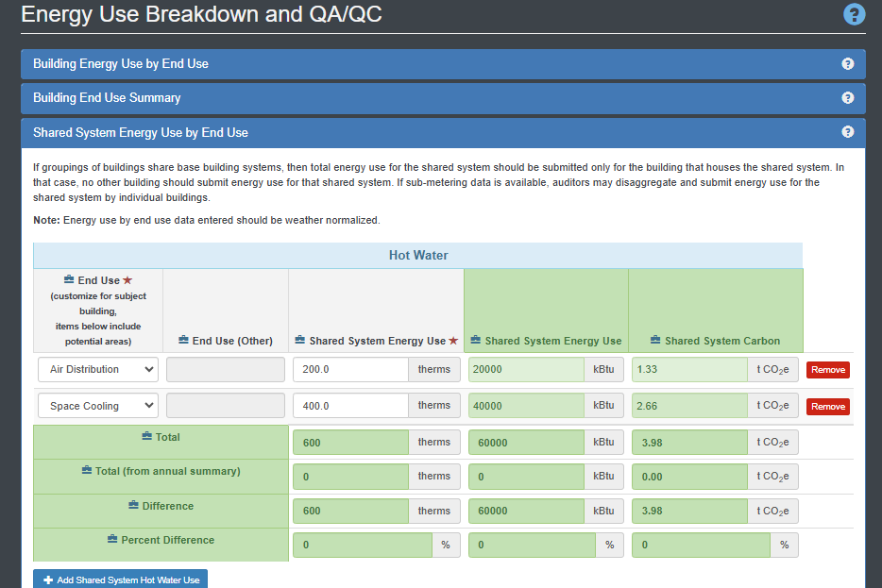Expand Building Energy Use by End Use section

(443, 64)
